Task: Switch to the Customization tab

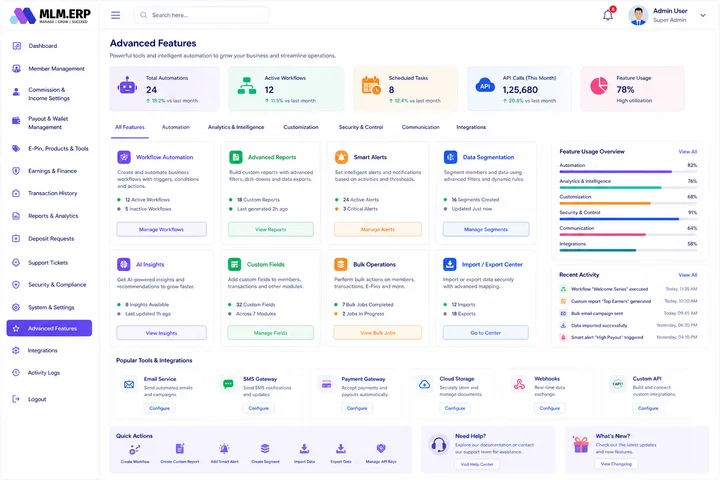Action: (x=301, y=127)
